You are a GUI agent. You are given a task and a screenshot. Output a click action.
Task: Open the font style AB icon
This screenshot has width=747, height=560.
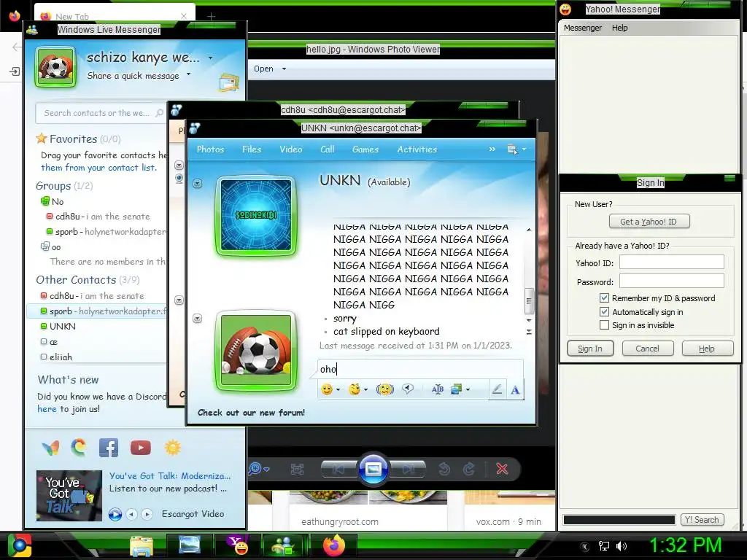click(x=438, y=389)
